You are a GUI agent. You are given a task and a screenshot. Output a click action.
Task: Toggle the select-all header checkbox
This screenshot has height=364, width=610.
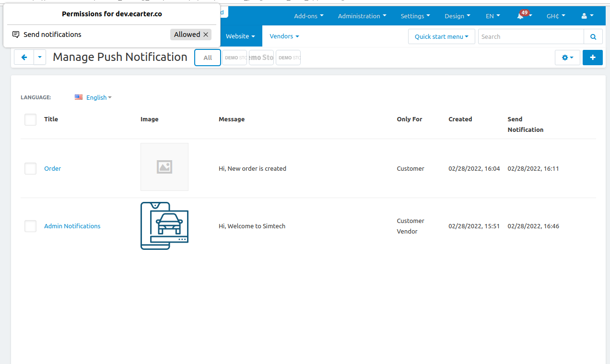click(31, 119)
